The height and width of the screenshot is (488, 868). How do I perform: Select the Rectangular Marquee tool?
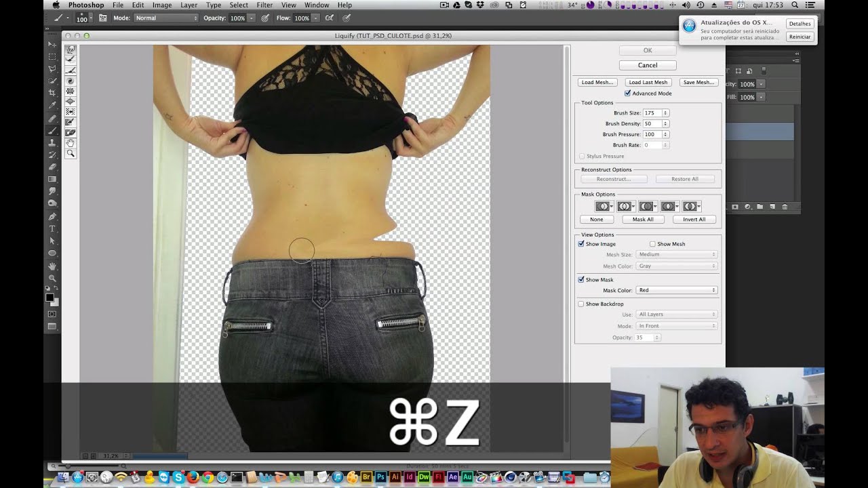pos(52,56)
